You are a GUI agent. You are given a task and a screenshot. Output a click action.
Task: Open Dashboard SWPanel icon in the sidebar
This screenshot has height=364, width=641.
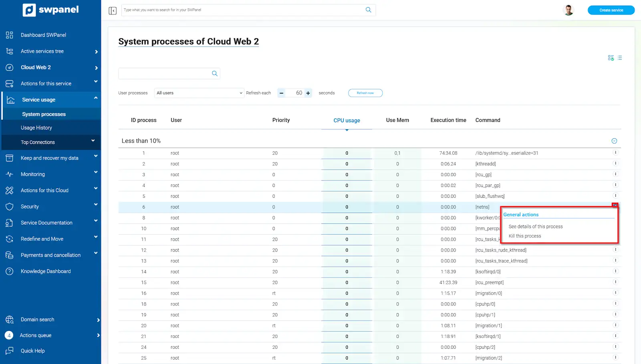coord(10,35)
